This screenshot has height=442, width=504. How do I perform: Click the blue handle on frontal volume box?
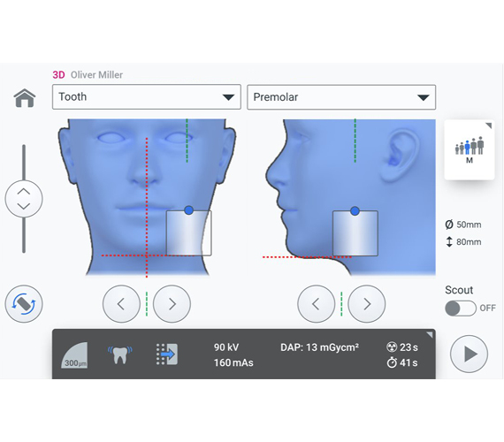[x=189, y=210]
